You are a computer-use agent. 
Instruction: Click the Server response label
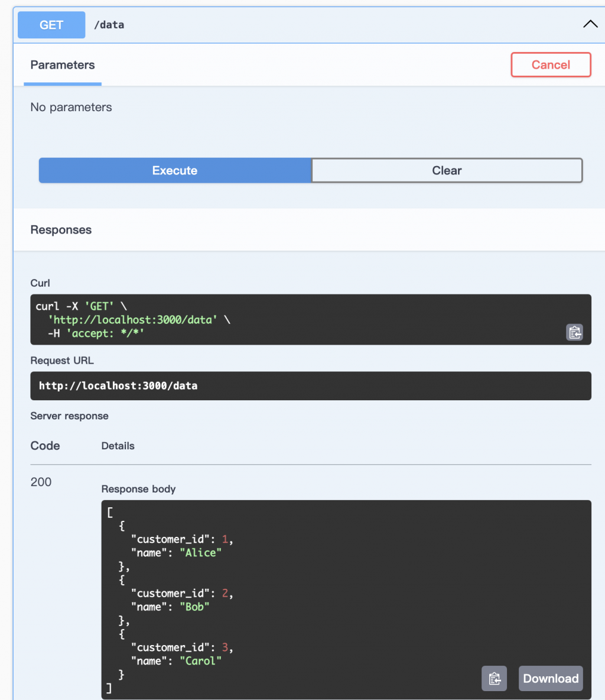click(x=69, y=416)
